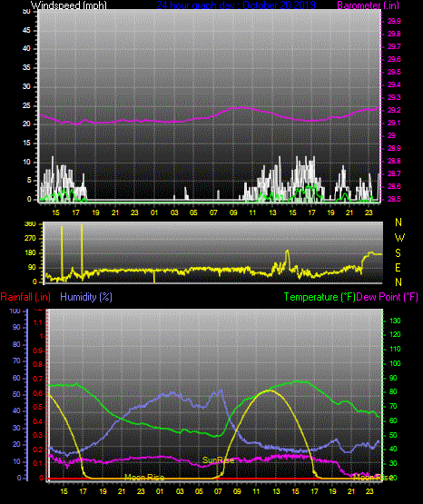
Task: Click the yellow "SunRise" marker label
Action: (x=219, y=460)
